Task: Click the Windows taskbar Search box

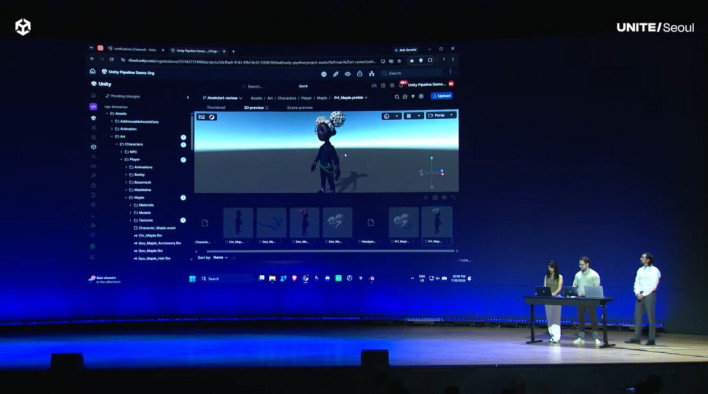Action: coord(228,278)
